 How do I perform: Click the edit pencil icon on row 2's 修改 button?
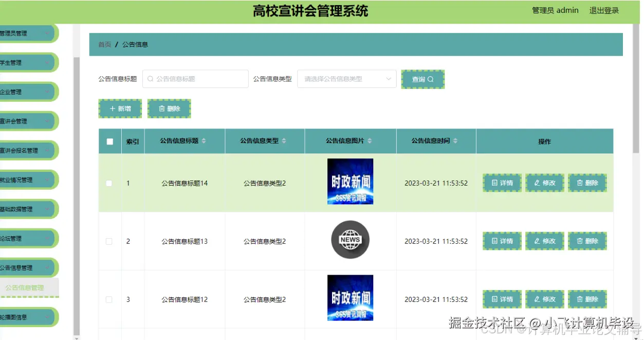[x=538, y=241]
